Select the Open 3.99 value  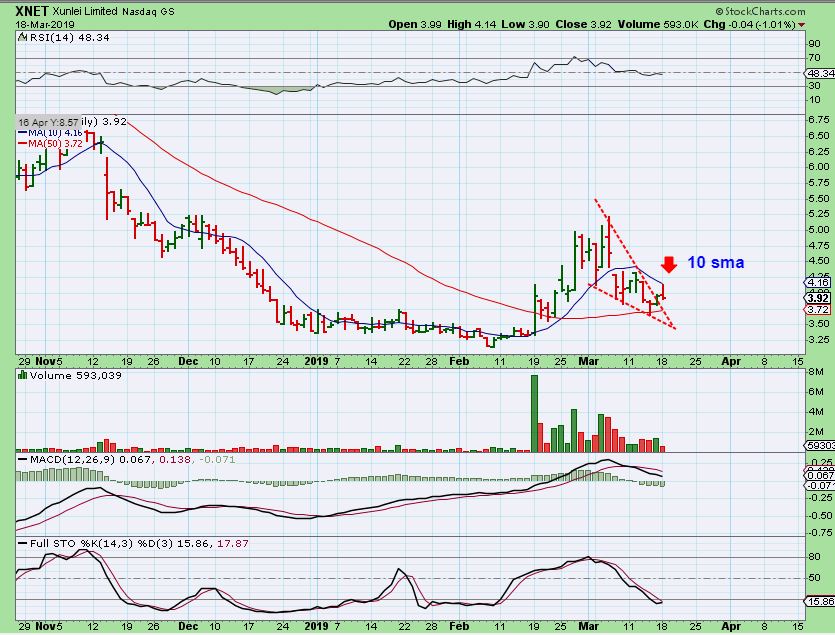click(415, 25)
